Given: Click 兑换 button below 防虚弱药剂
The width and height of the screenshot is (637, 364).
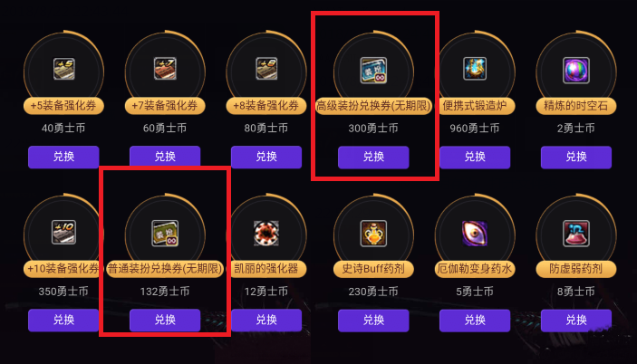Looking at the screenshot, I should click(576, 321).
